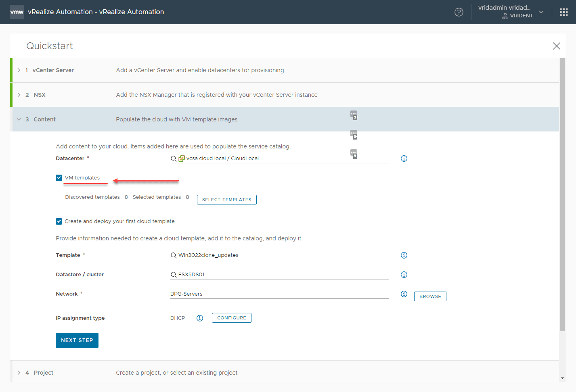Uncheck the VM templates checkbox
This screenshot has width=576, height=392.
(x=59, y=178)
